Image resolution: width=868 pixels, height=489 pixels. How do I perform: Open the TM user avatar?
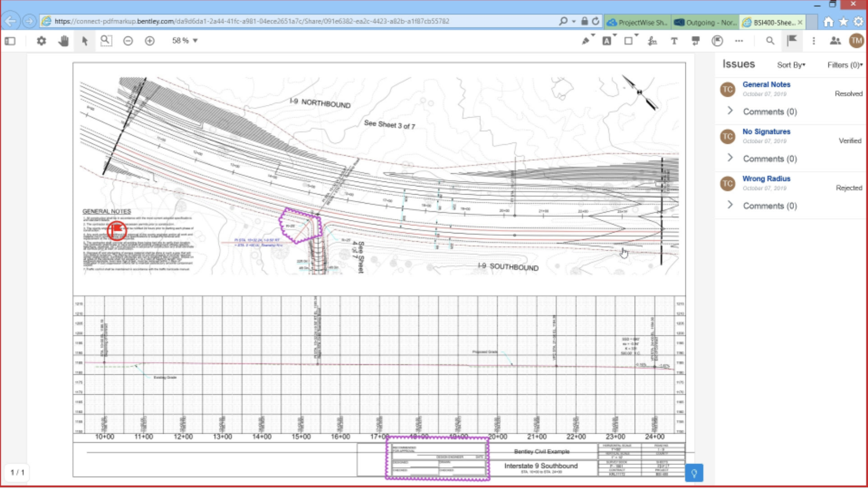857,41
